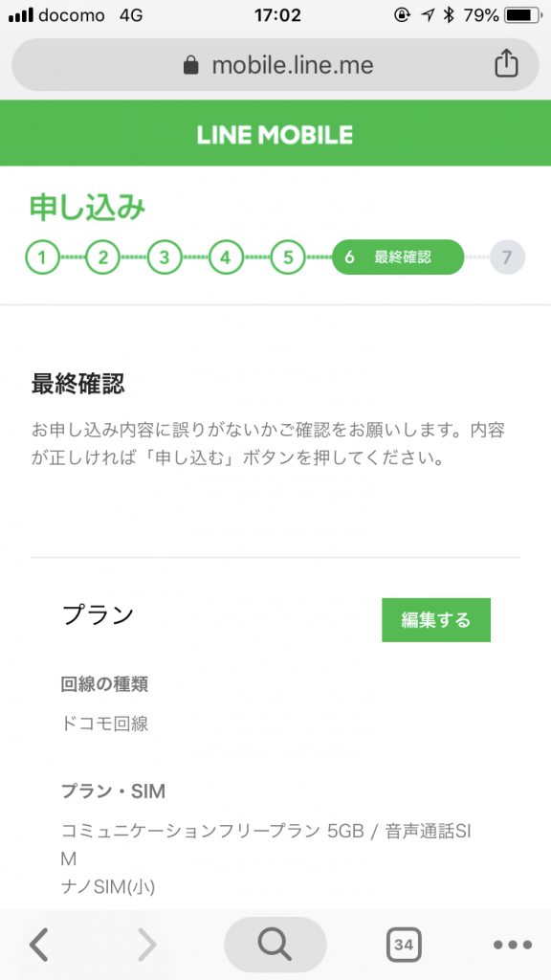Tap the mobile.line.me address field
This screenshot has height=980, width=551.
click(x=275, y=64)
